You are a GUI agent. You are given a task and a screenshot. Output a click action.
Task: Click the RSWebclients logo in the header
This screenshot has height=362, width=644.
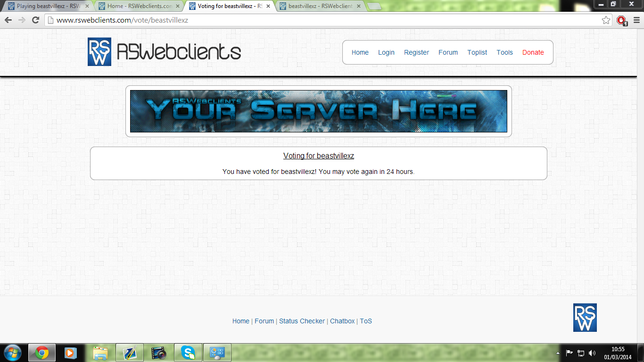pyautogui.click(x=164, y=52)
